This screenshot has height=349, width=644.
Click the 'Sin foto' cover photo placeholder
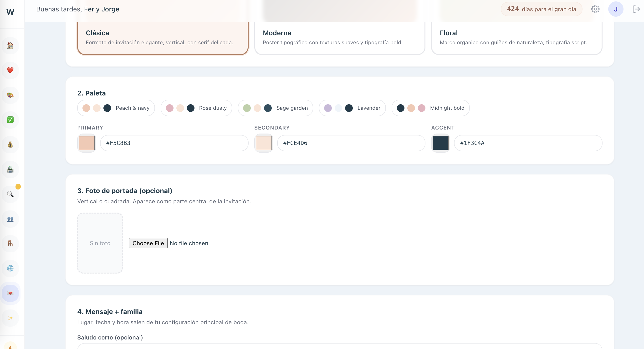[100, 243]
